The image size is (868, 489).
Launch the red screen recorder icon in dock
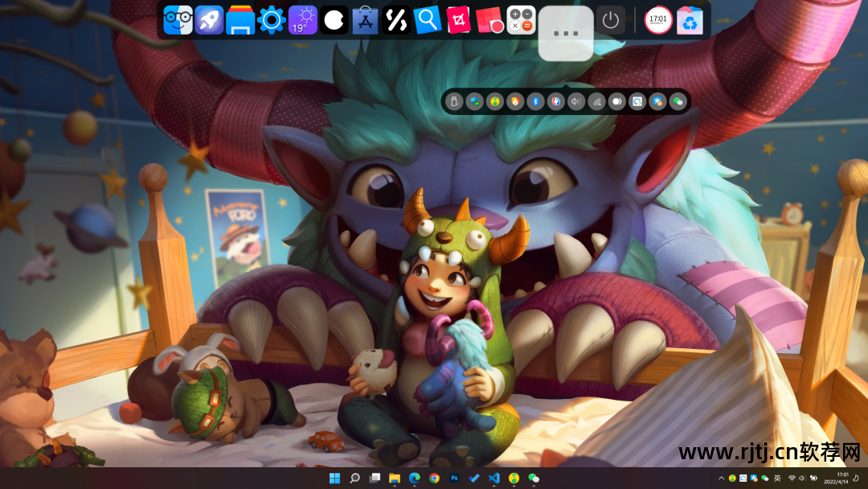pos(490,20)
